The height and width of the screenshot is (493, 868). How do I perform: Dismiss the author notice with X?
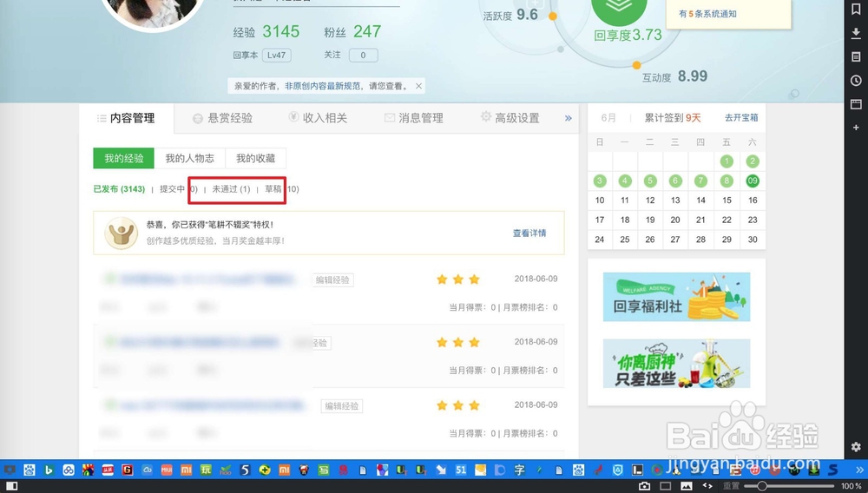click(x=418, y=86)
